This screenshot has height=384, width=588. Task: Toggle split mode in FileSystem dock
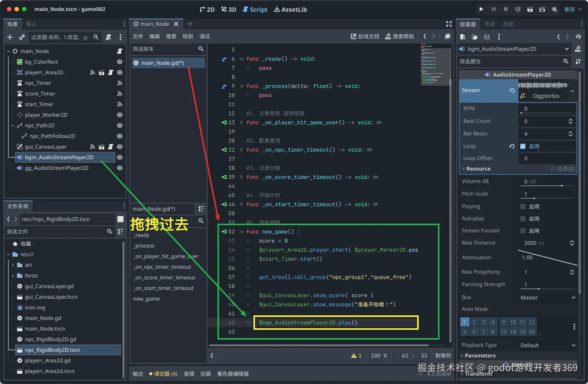pyautogui.click(x=120, y=219)
